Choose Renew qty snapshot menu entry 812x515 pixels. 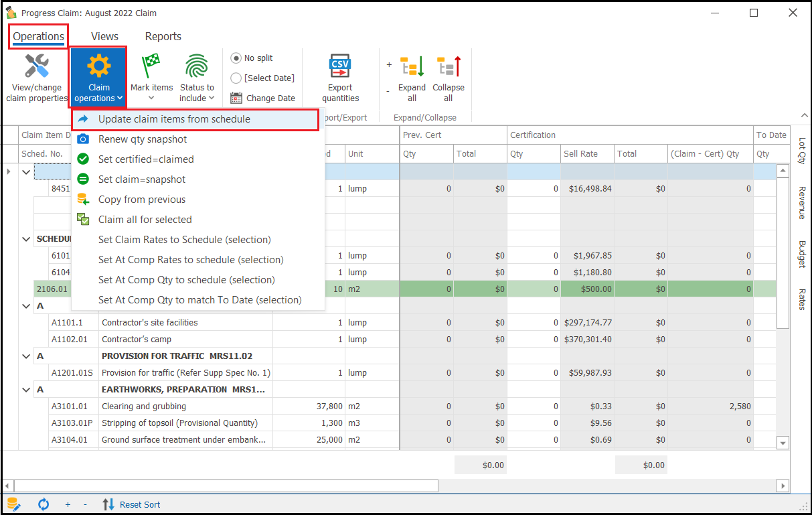tap(198, 139)
